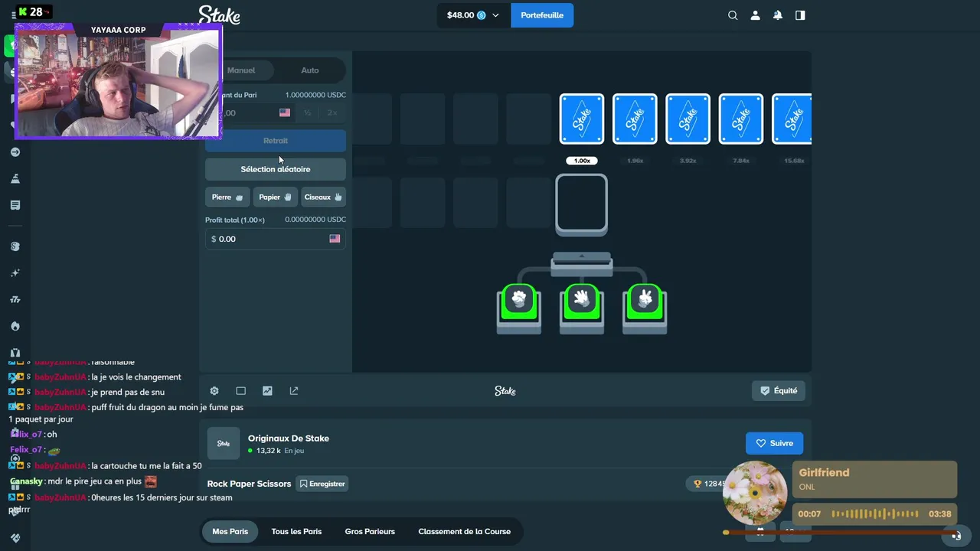The width and height of the screenshot is (980, 551).
Task: Click the YAYAAA CORP webcam overlay
Action: pyautogui.click(x=118, y=80)
